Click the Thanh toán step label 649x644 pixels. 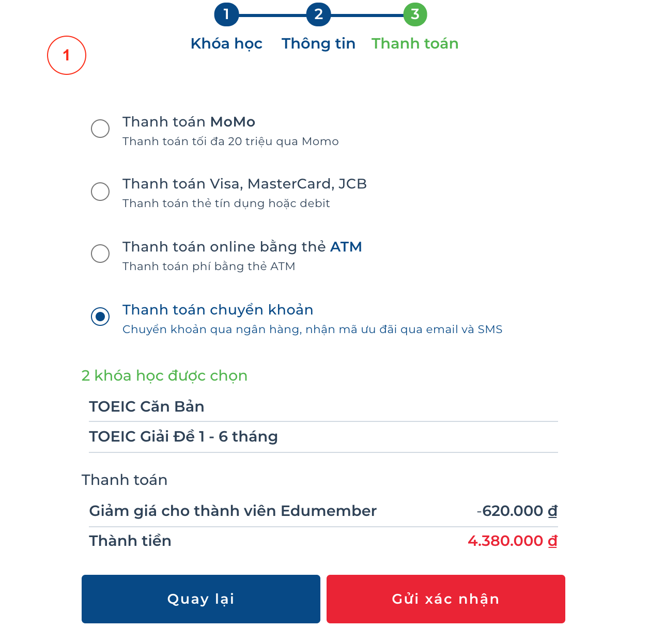(x=415, y=44)
